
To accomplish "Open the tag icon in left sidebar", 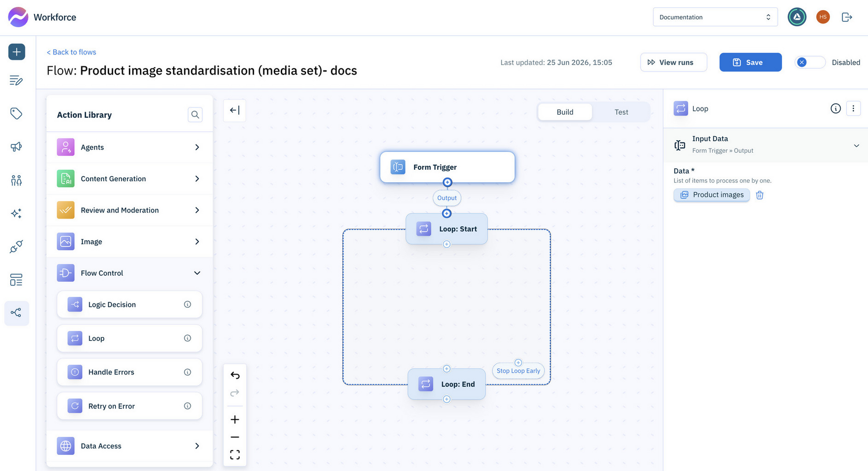I will click(x=16, y=113).
